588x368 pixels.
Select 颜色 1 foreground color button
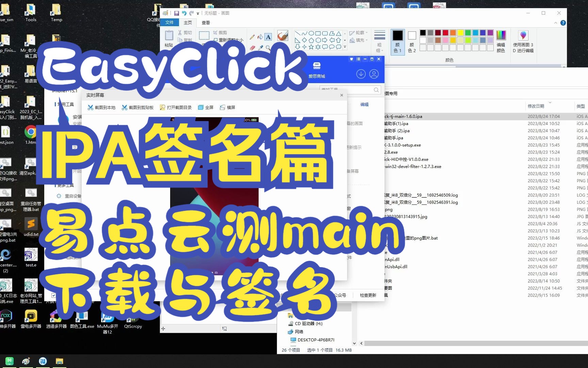click(x=397, y=42)
